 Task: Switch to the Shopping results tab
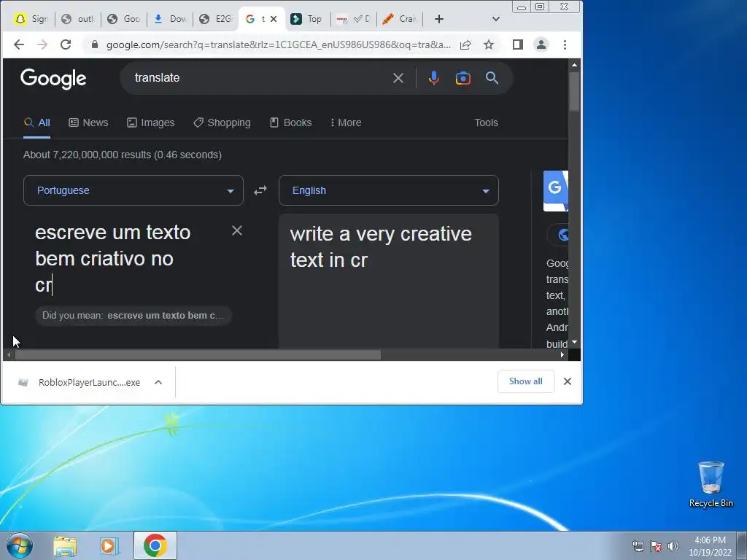[x=222, y=122]
